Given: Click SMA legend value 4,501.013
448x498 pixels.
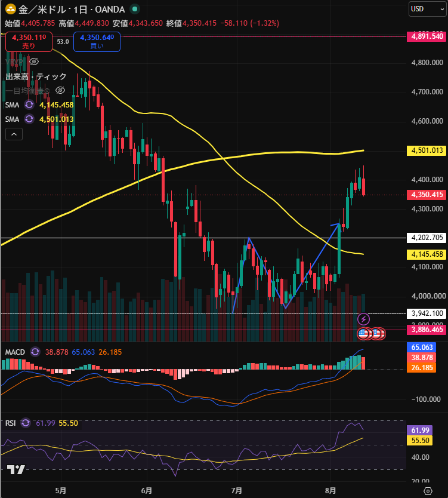Looking at the screenshot, I should 56,119.
